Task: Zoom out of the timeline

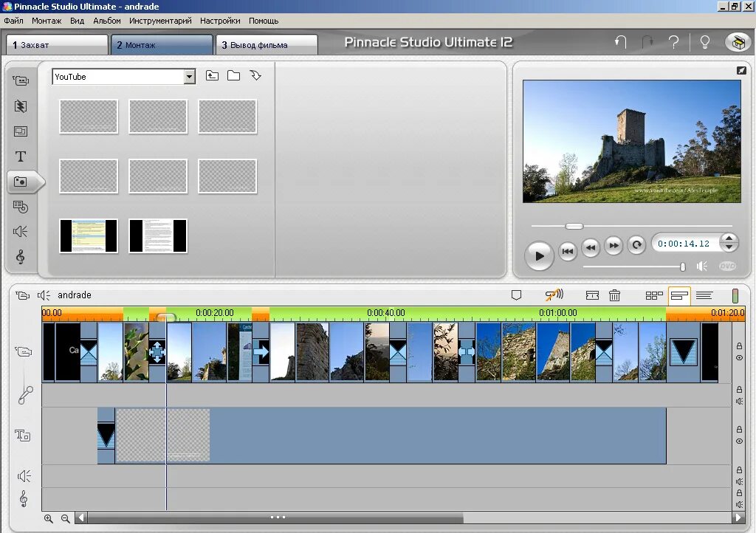Action: 65,518
